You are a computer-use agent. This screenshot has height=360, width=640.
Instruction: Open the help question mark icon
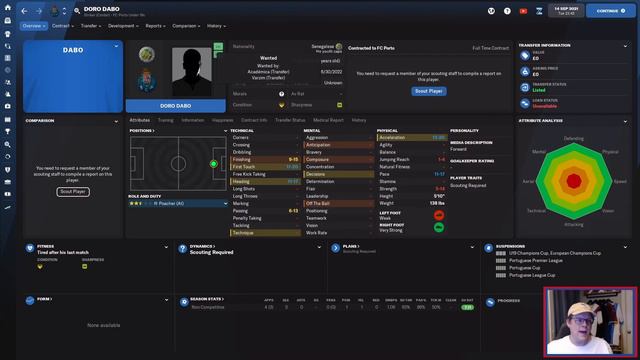coord(507,11)
